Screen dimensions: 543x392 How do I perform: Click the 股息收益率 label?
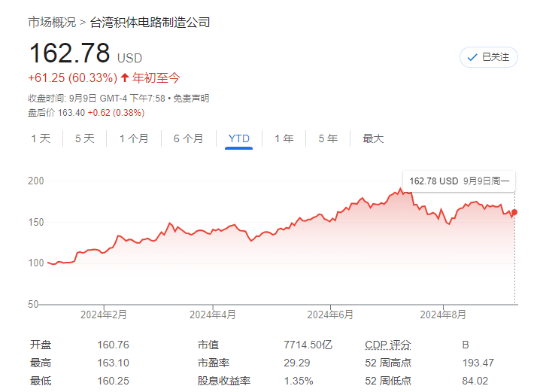[x=223, y=381]
